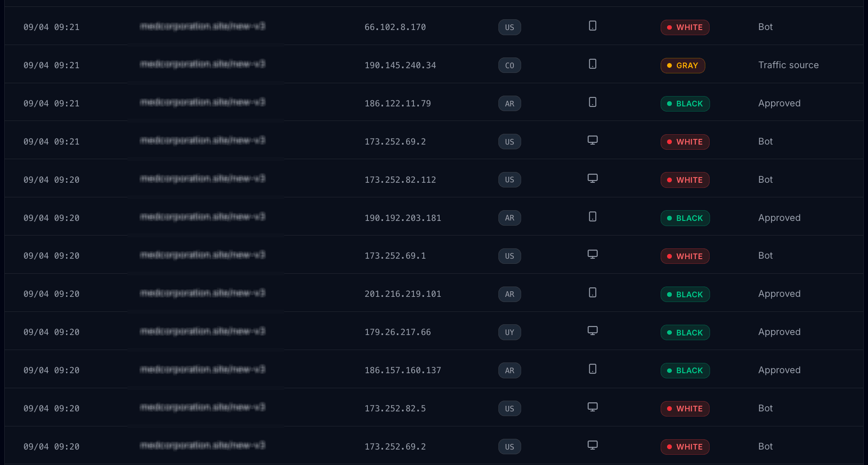Toggle the WHITE status badge for 66.102.8.170
Viewport: 868px width, 465px height.
tap(685, 27)
